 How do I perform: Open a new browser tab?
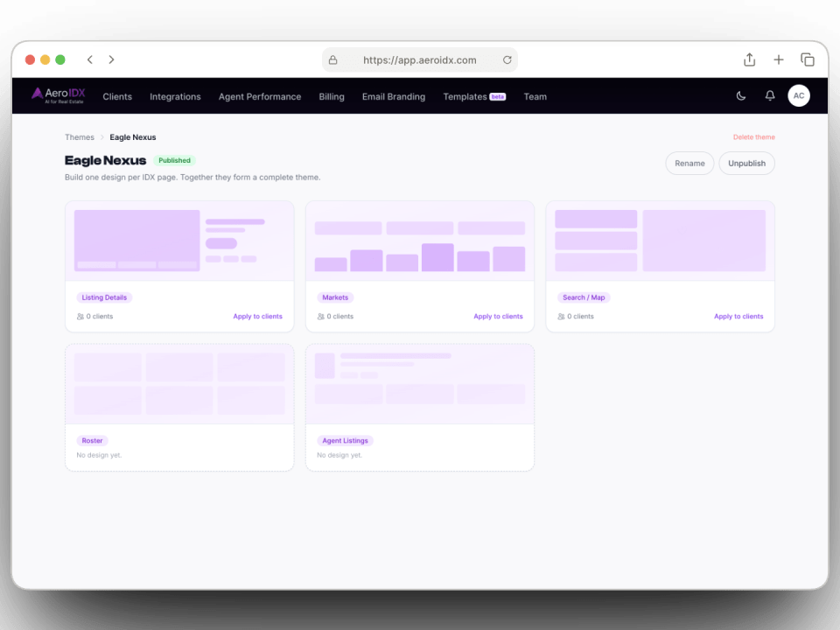point(779,59)
